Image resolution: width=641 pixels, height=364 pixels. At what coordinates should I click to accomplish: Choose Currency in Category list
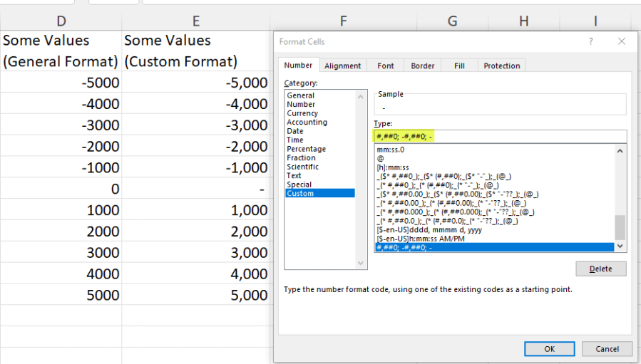pos(302,113)
